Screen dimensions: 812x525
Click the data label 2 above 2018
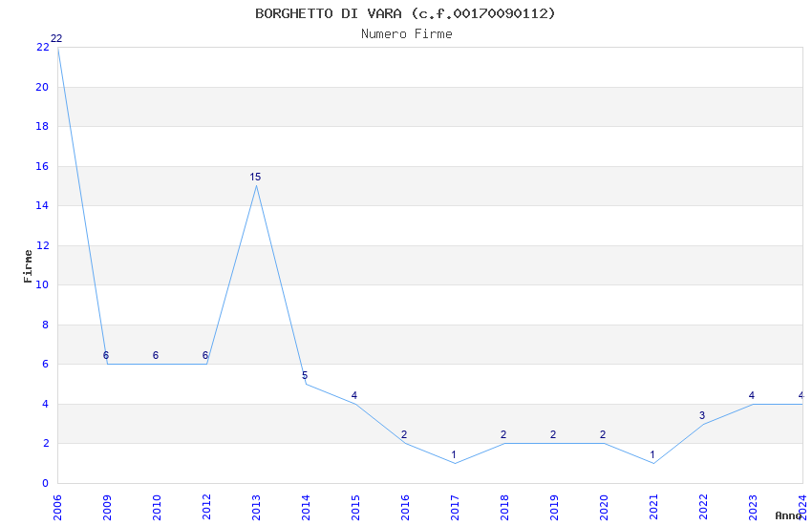pos(503,435)
